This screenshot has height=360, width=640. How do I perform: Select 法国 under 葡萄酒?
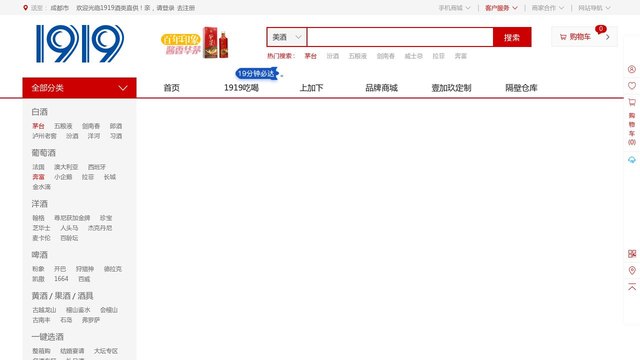tap(38, 167)
